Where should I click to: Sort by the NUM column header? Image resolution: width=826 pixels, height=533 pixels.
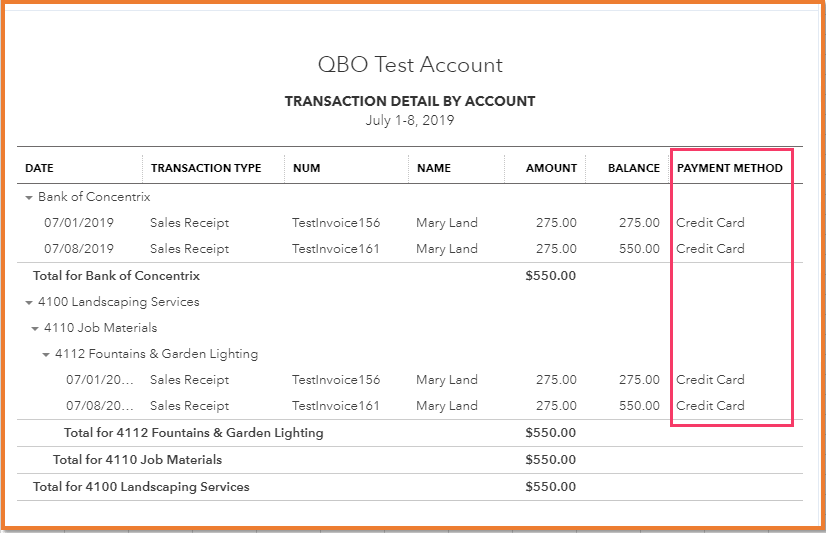point(307,168)
